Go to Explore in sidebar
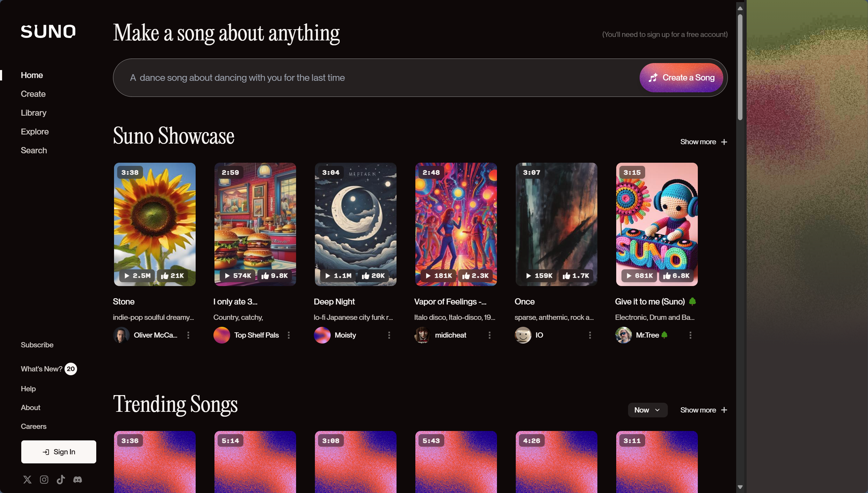Screen dimensions: 868x493 pos(35,132)
